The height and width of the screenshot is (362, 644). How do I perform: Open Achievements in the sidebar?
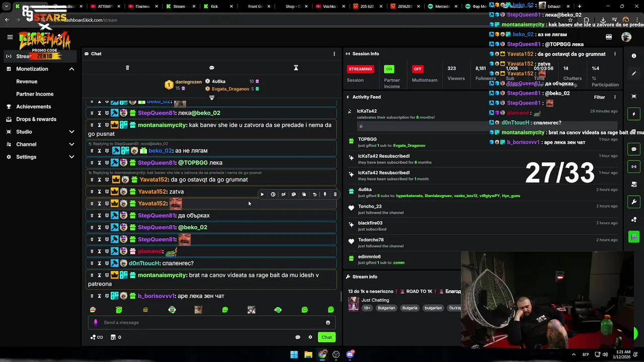(x=33, y=107)
